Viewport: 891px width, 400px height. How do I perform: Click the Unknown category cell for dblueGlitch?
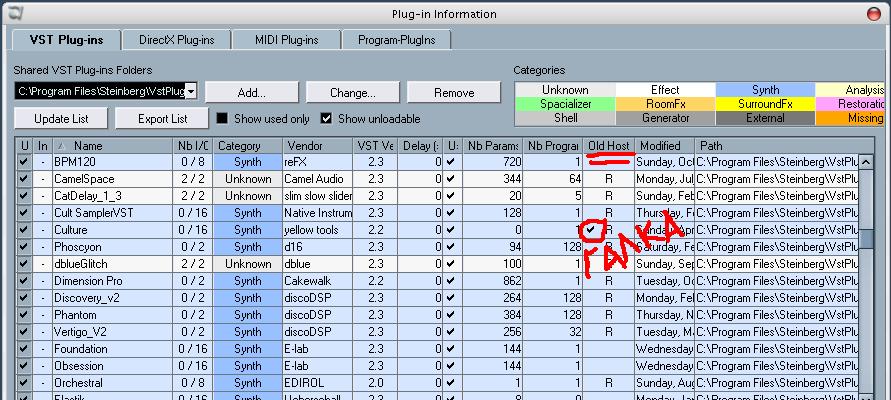(248, 264)
